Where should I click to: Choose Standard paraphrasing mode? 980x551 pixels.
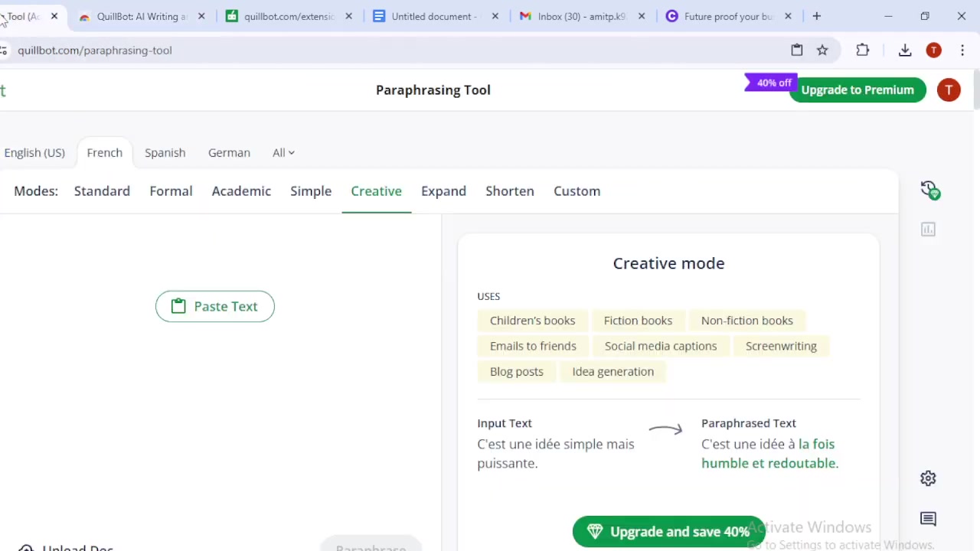pyautogui.click(x=102, y=191)
